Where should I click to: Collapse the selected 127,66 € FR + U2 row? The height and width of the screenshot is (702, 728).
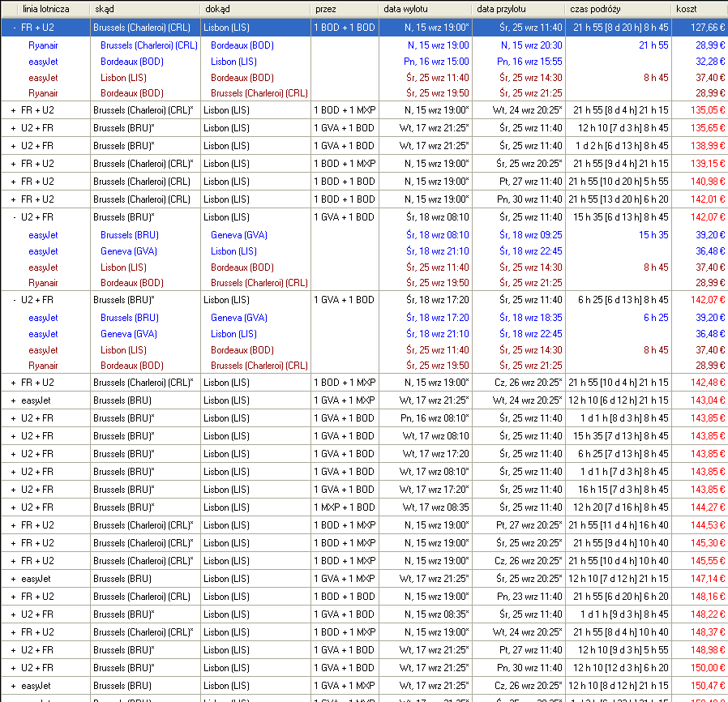14,28
